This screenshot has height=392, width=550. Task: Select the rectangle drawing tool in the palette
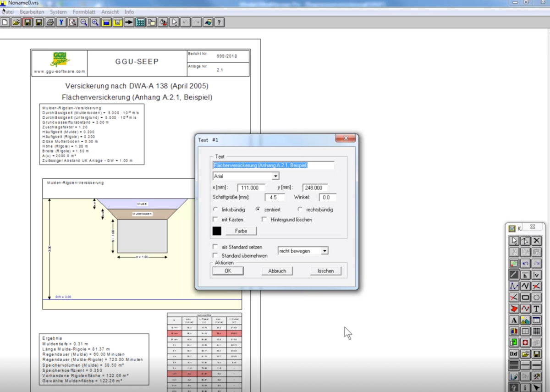(x=525, y=298)
